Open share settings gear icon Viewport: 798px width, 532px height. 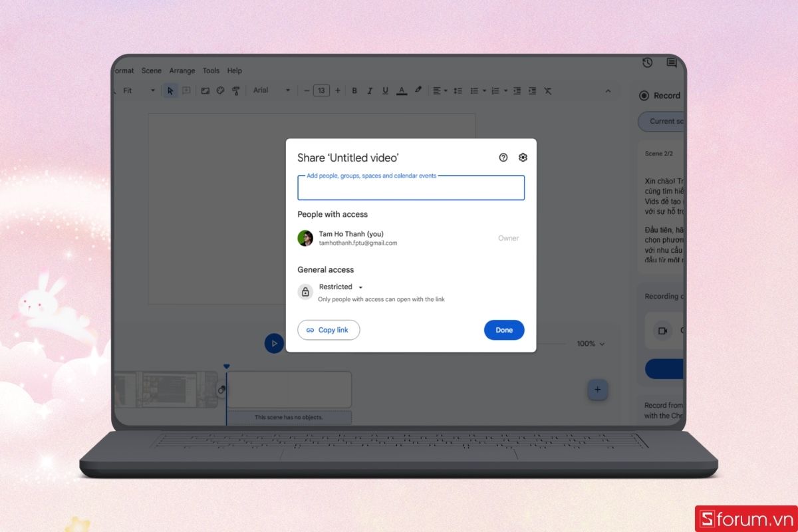[x=523, y=158]
